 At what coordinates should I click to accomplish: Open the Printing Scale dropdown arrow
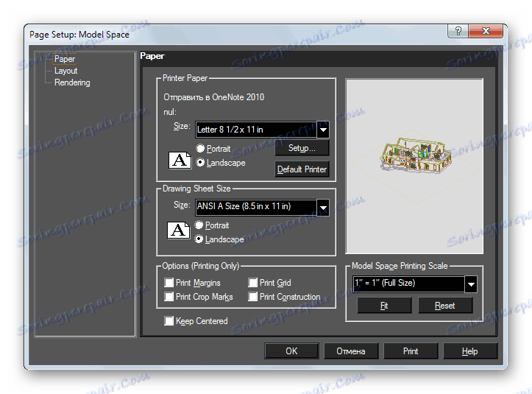(x=471, y=284)
